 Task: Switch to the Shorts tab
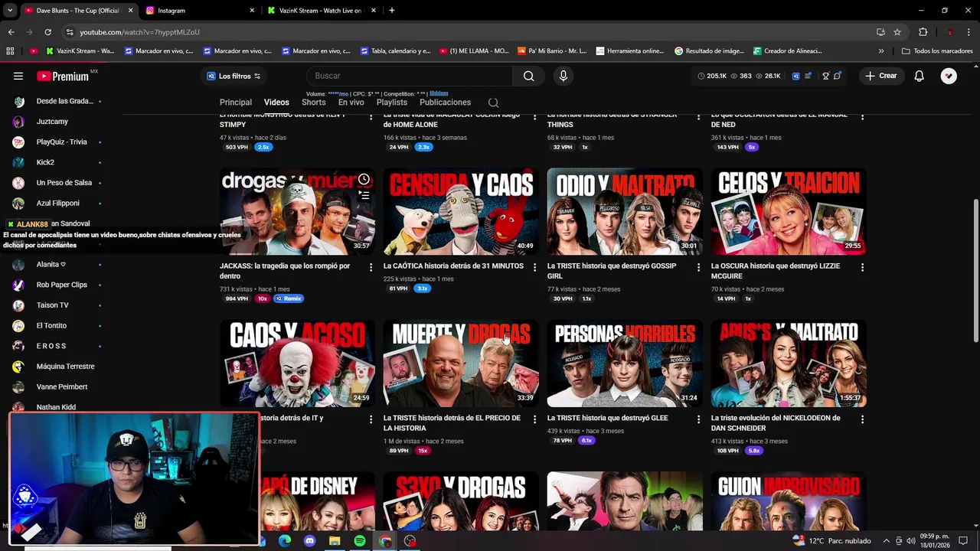tap(314, 103)
